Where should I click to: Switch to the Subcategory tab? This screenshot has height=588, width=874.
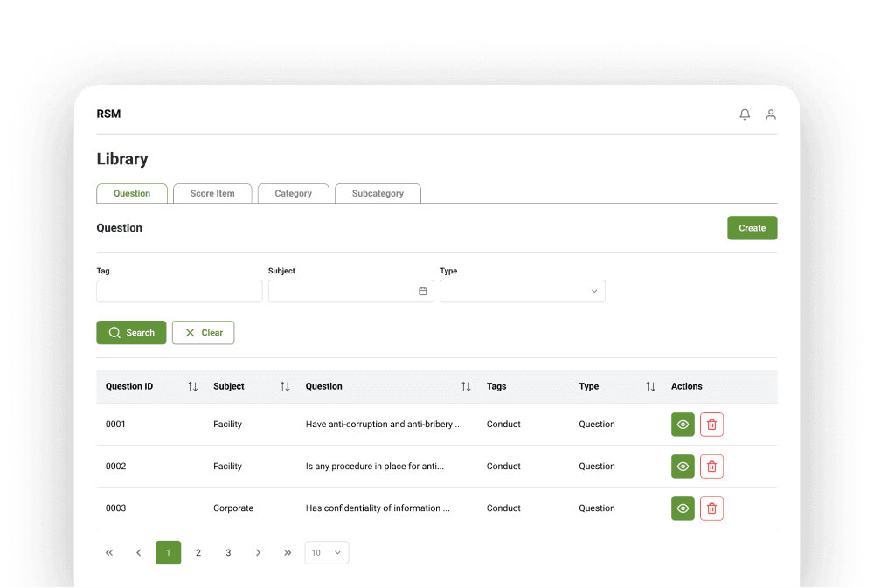(378, 193)
